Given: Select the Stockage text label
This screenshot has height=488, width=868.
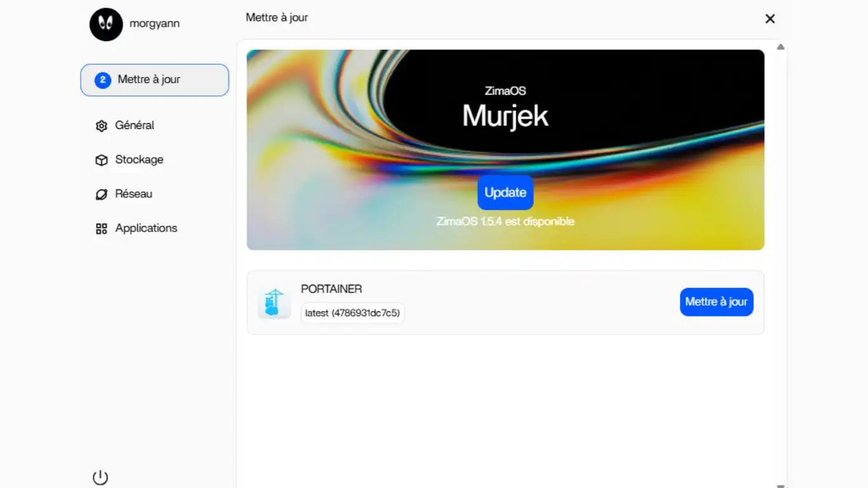Looking at the screenshot, I should pos(139,159).
